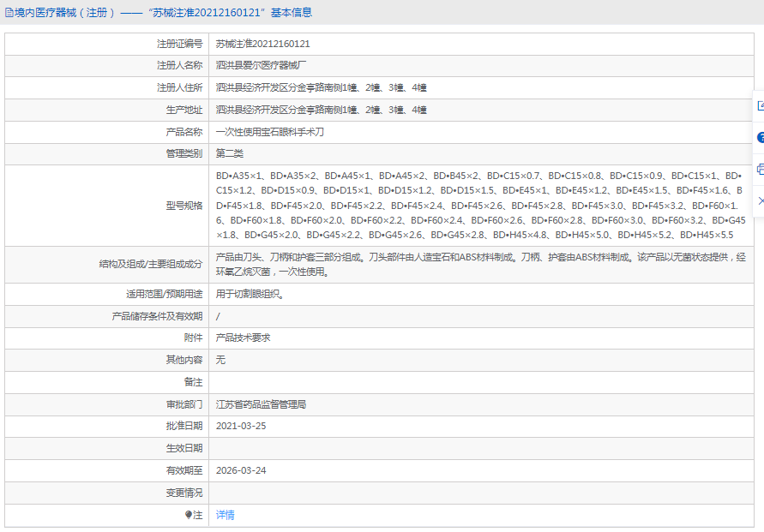Click the document icon in page header
The width and height of the screenshot is (764, 532).
(x=9, y=13)
